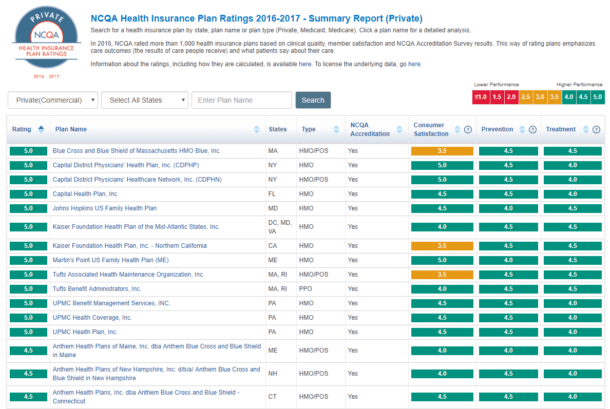Image resolution: width=610 pixels, height=409 pixels.
Task: Click the green 4.5 legend swatch
Action: pos(583,97)
